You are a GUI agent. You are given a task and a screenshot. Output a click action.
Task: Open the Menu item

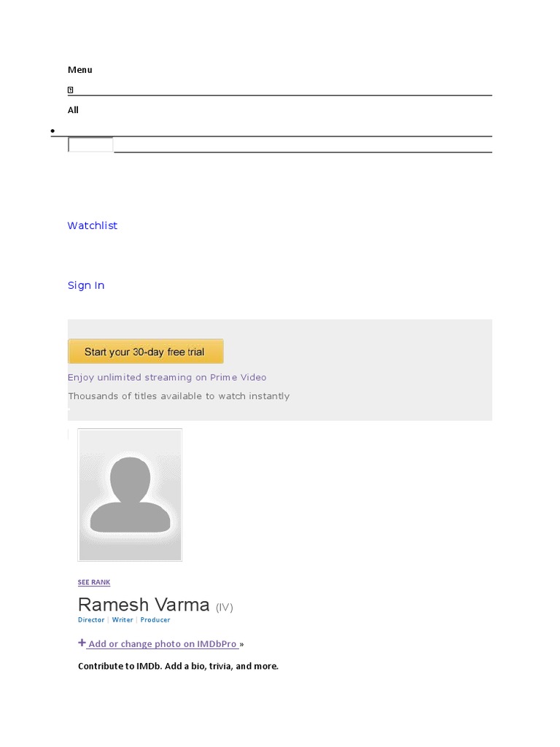(x=80, y=70)
